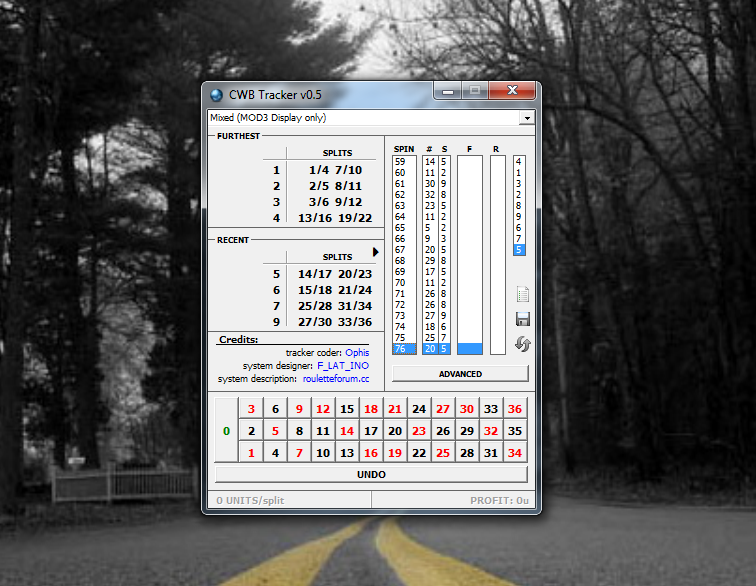
Task: Click black number 33 on the board
Action: coord(491,409)
